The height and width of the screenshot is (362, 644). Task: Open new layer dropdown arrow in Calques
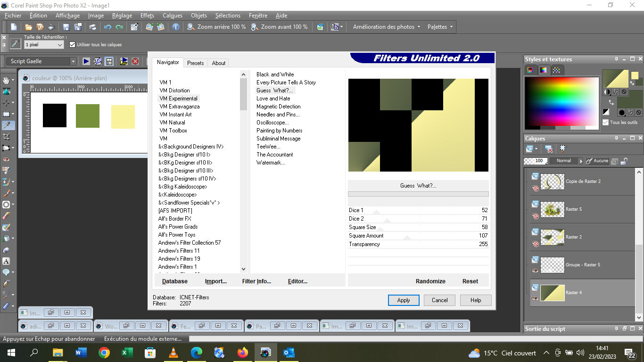[536, 149]
